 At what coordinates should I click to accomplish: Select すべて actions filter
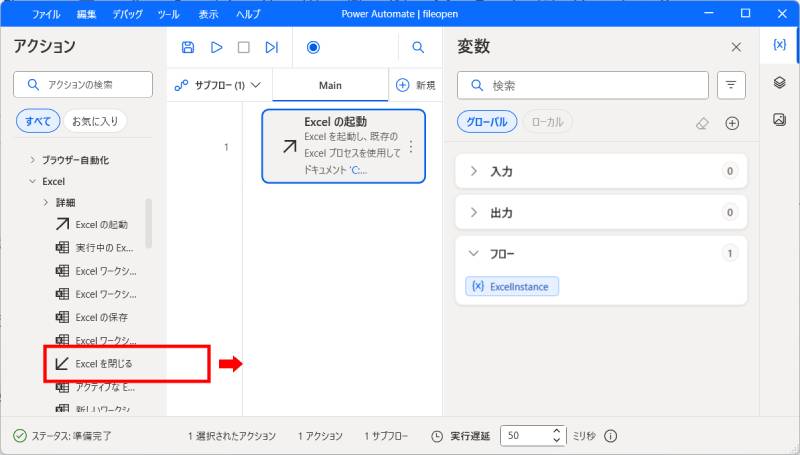38,121
